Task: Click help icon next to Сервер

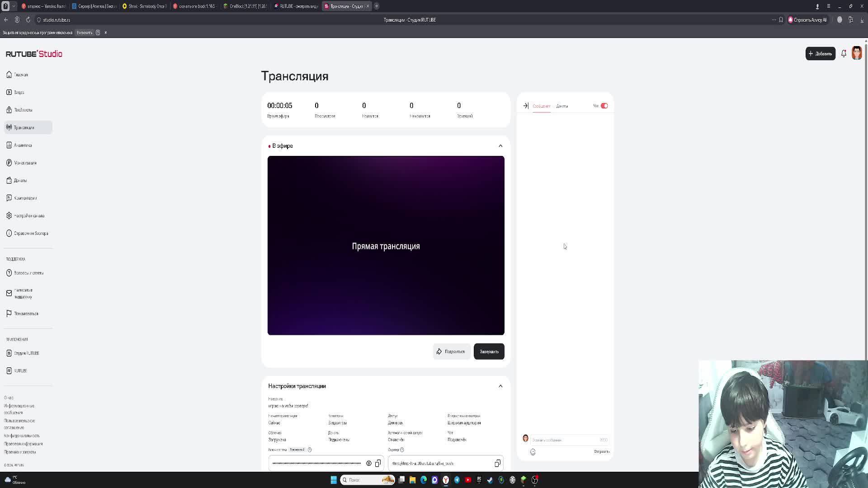Action: coord(402,450)
